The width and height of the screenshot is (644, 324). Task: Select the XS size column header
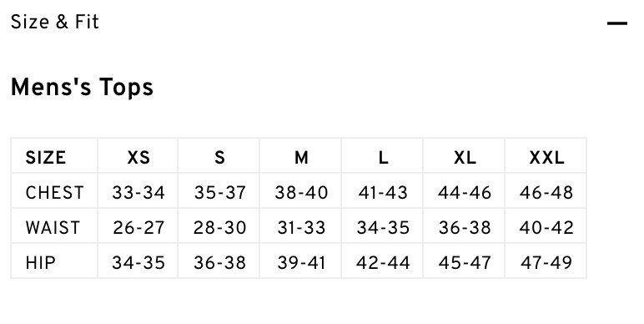coord(138,158)
